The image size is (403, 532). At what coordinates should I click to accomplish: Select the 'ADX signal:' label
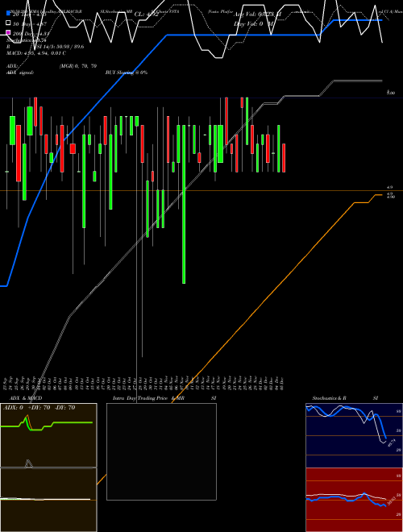tap(20, 73)
